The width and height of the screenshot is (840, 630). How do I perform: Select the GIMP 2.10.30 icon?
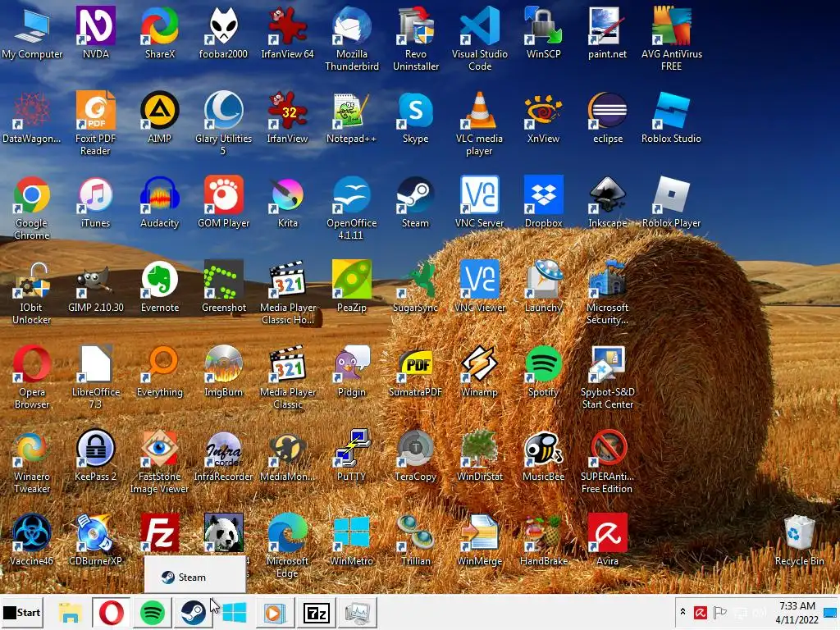pos(95,286)
